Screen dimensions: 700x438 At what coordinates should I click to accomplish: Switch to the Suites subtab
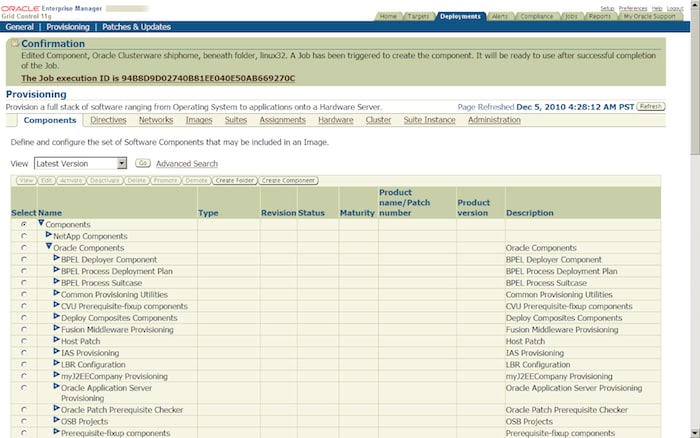[x=236, y=120]
